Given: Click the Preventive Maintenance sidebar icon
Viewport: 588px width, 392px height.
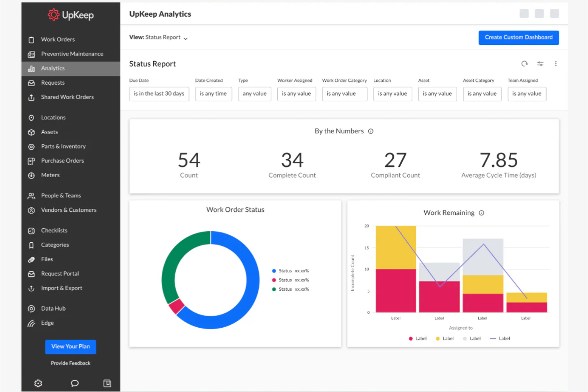Looking at the screenshot, I should click(31, 54).
